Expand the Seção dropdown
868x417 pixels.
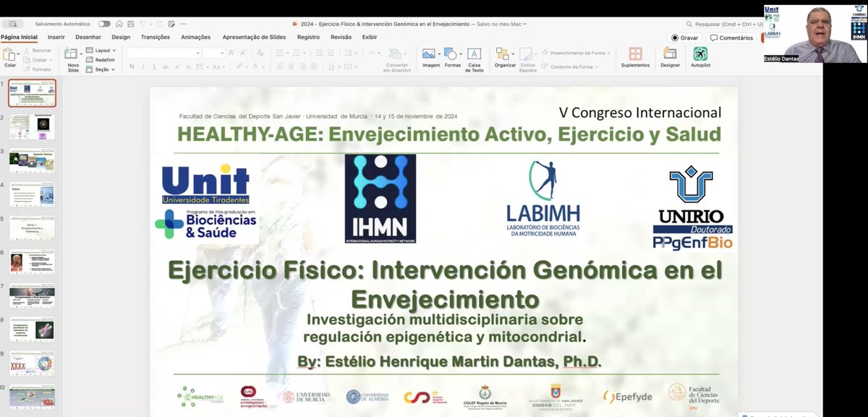coord(100,69)
